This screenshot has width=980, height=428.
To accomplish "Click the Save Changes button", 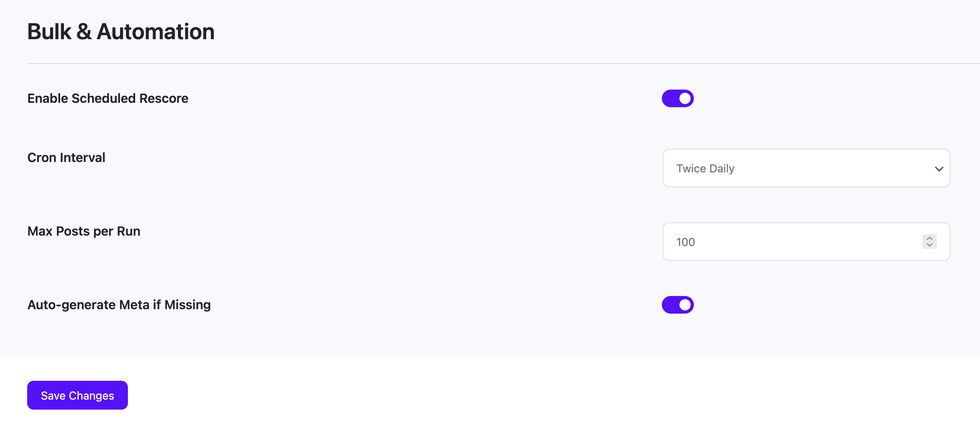I will pyautogui.click(x=77, y=395).
